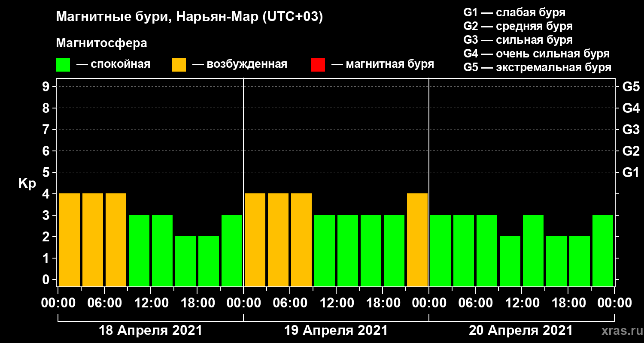This screenshot has width=644, height=343.
Task: Click the 18:00 time label for 20 April
Action: (568, 303)
